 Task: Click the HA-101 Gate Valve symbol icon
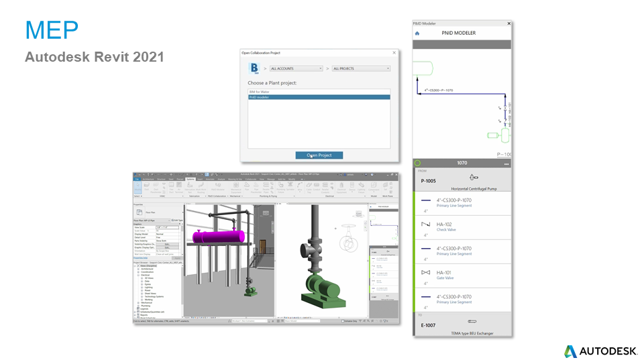tap(425, 273)
